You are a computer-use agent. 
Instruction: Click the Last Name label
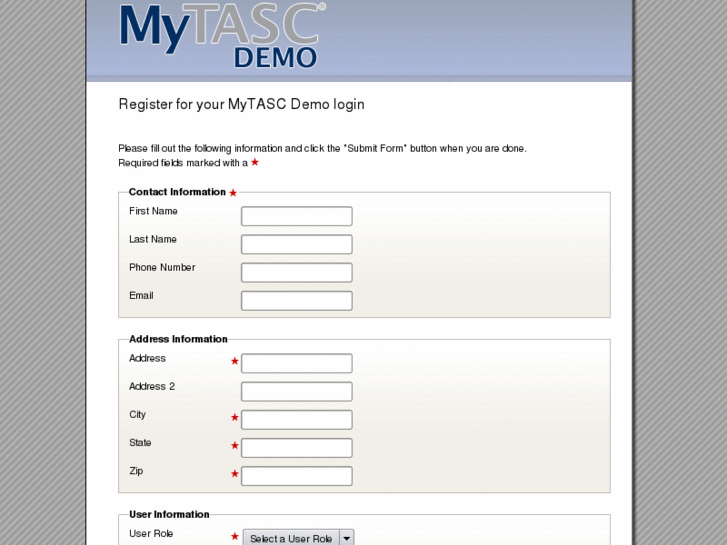(x=153, y=239)
